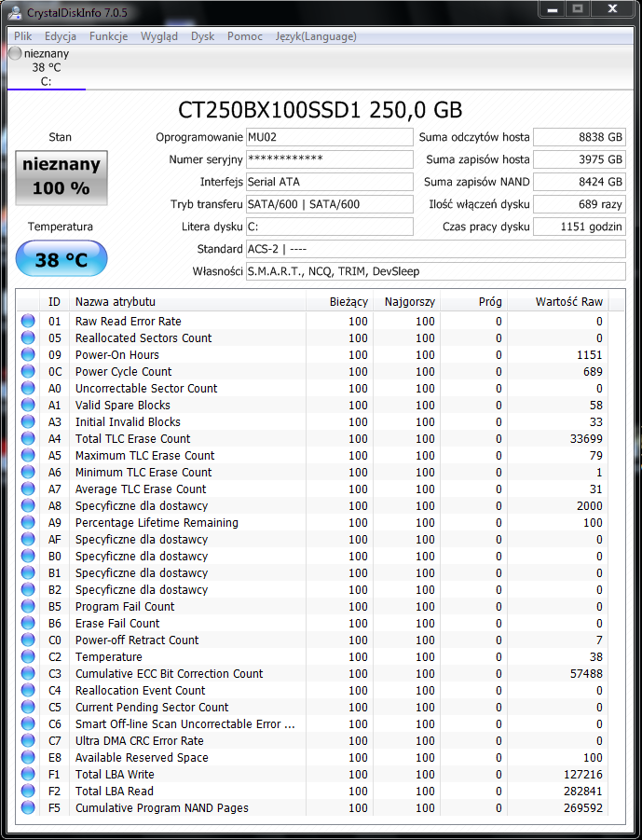Click the Litera dysku field showing C:
This screenshot has height=840, width=642.
pyautogui.click(x=329, y=227)
